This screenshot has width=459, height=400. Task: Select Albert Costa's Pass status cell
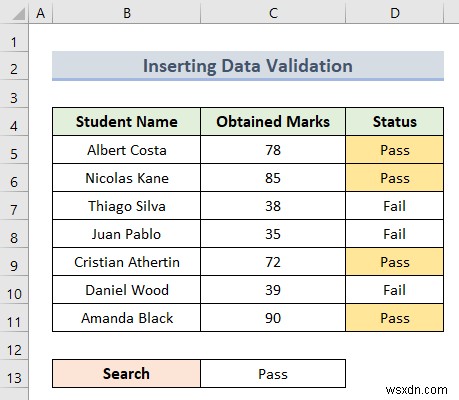click(395, 150)
